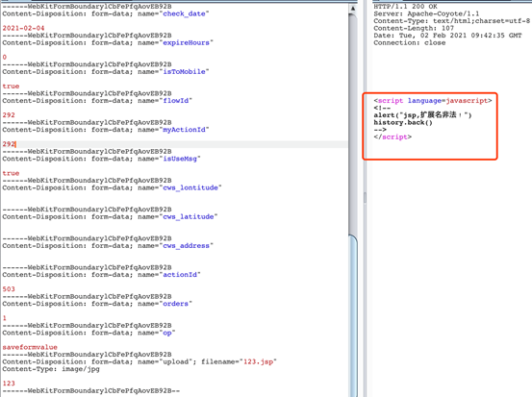This screenshot has width=532, height=397.
Task: Click the isToMobile parameter name
Action: (184, 72)
